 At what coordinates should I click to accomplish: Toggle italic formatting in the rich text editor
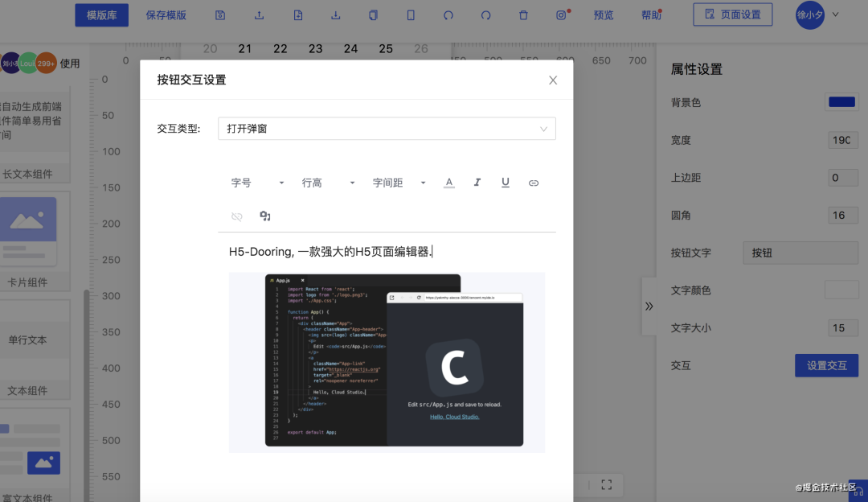point(477,183)
